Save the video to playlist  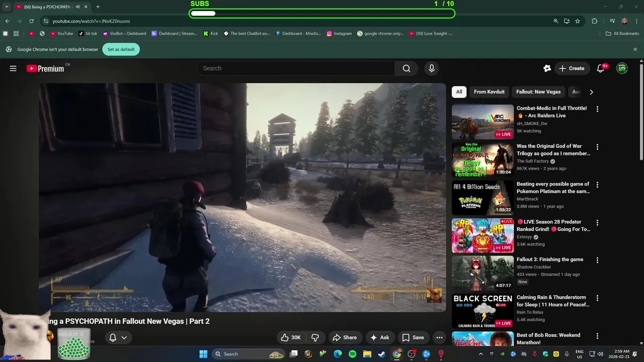[x=413, y=337]
